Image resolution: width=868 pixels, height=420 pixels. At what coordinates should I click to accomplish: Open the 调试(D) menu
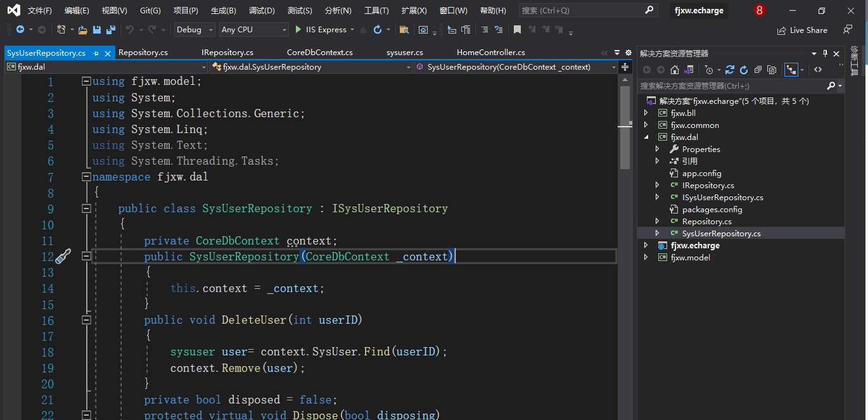[x=262, y=11]
